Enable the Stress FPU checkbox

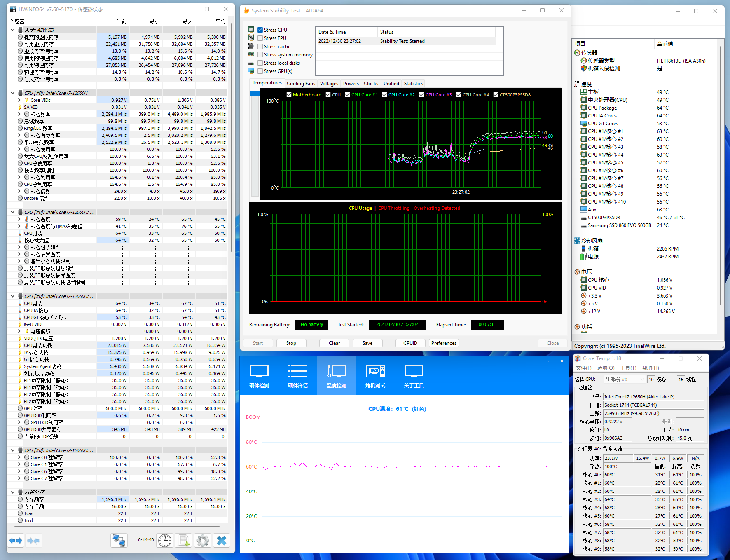(260, 38)
